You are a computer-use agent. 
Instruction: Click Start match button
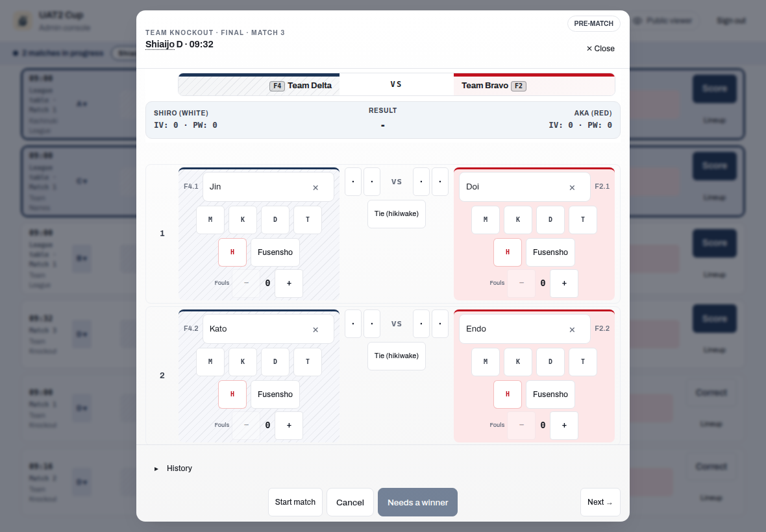[295, 502]
